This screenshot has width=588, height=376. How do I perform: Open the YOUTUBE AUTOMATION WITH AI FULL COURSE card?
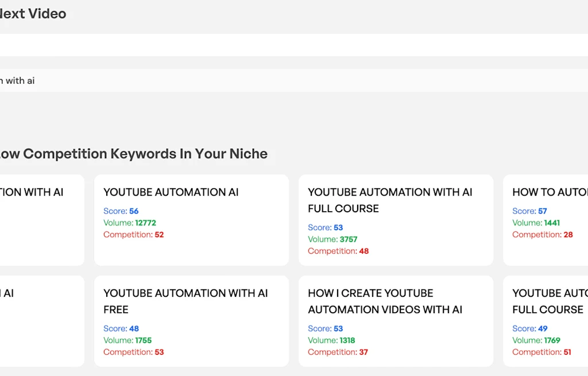point(396,220)
